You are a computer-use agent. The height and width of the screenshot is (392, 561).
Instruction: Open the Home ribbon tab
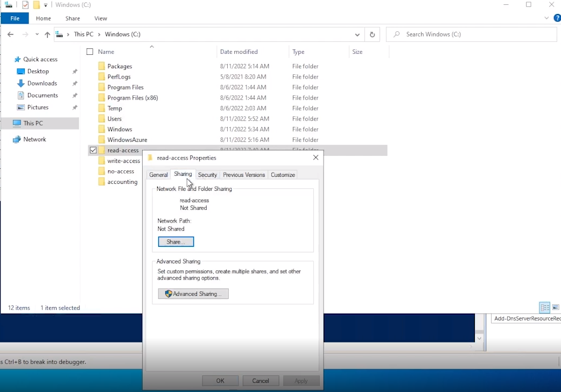coord(43,18)
